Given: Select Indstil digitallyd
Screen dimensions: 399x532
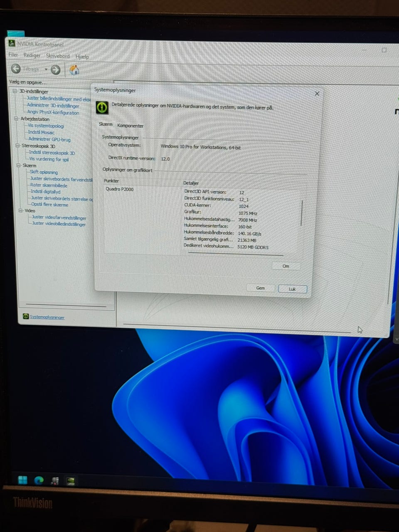Looking at the screenshot, I should click(46, 192).
